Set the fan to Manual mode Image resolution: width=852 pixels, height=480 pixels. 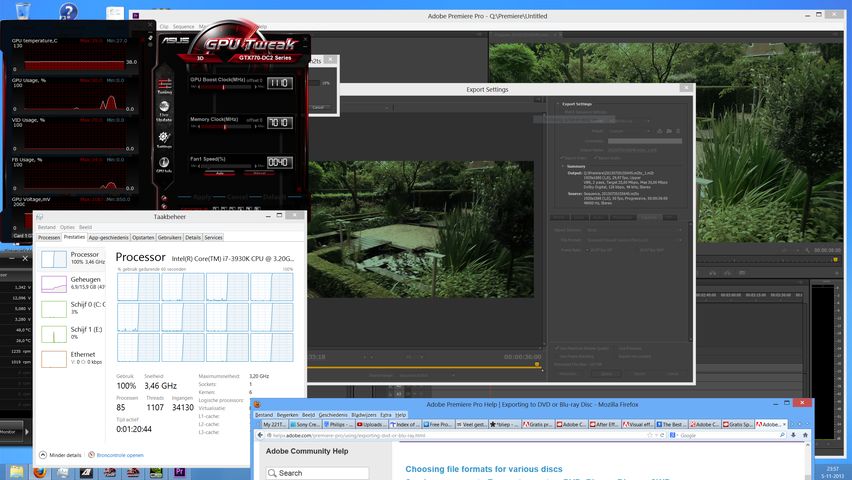click(259, 173)
